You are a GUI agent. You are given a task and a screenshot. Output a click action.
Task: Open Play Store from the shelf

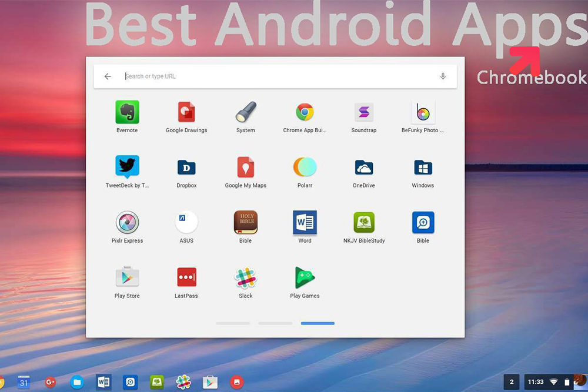(x=210, y=382)
